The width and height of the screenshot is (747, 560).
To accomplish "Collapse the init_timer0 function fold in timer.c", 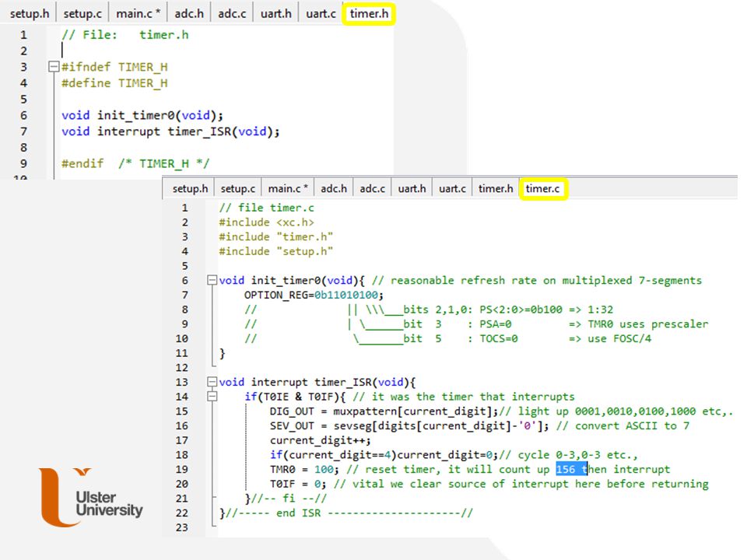I will pos(212,280).
